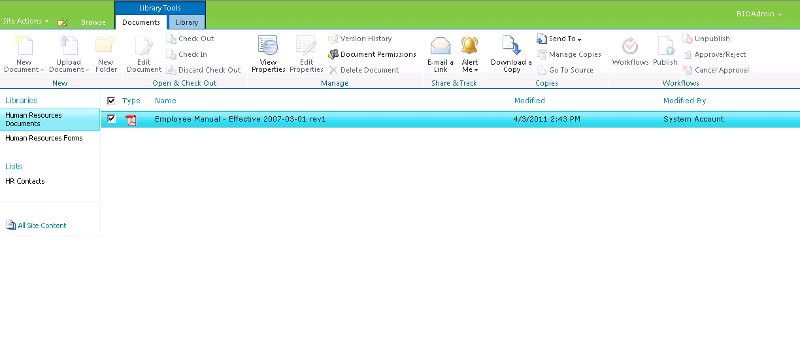Click the Lists heading link
Image resolution: width=800 pixels, height=360 pixels.
(x=14, y=166)
